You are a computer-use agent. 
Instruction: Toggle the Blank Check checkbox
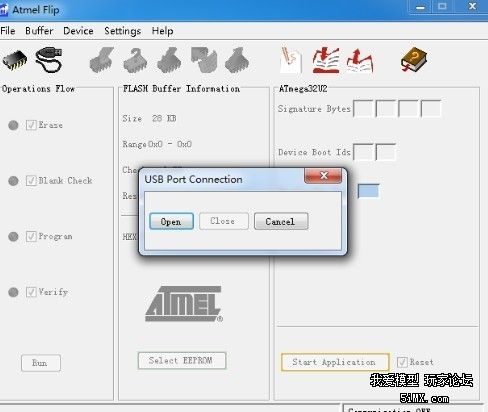(x=31, y=181)
